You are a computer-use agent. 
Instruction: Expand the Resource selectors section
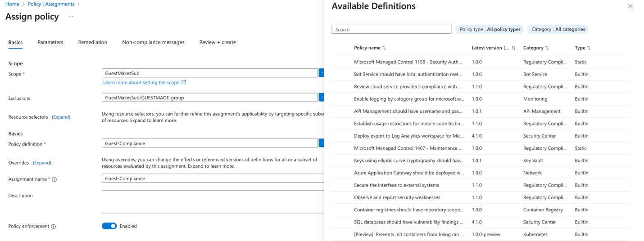pyautogui.click(x=61, y=117)
